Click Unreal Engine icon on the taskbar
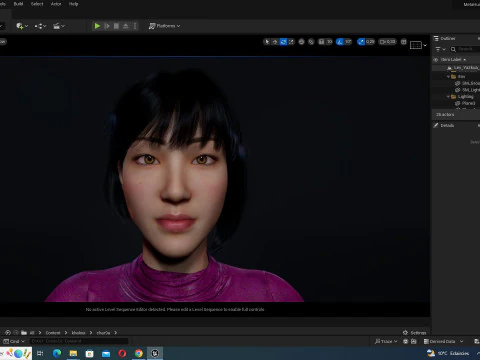The height and width of the screenshot is (360, 480). pyautogui.click(x=155, y=353)
